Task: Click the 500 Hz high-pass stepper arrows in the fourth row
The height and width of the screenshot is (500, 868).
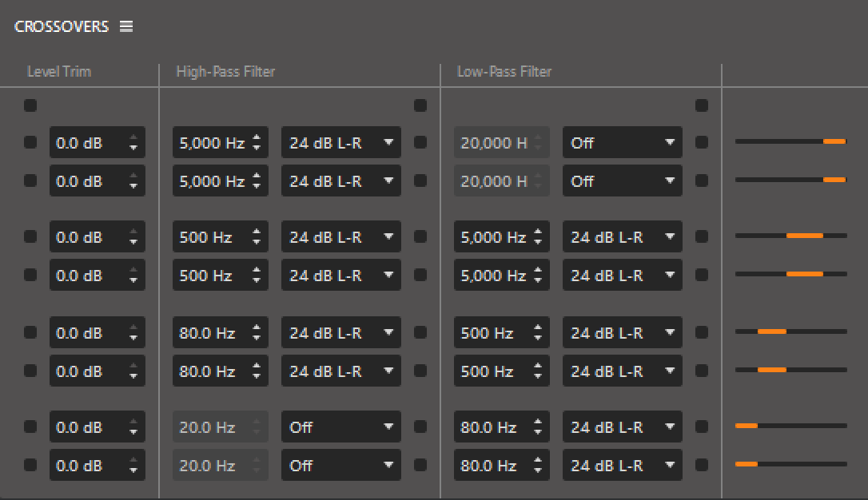Action: pos(257,276)
